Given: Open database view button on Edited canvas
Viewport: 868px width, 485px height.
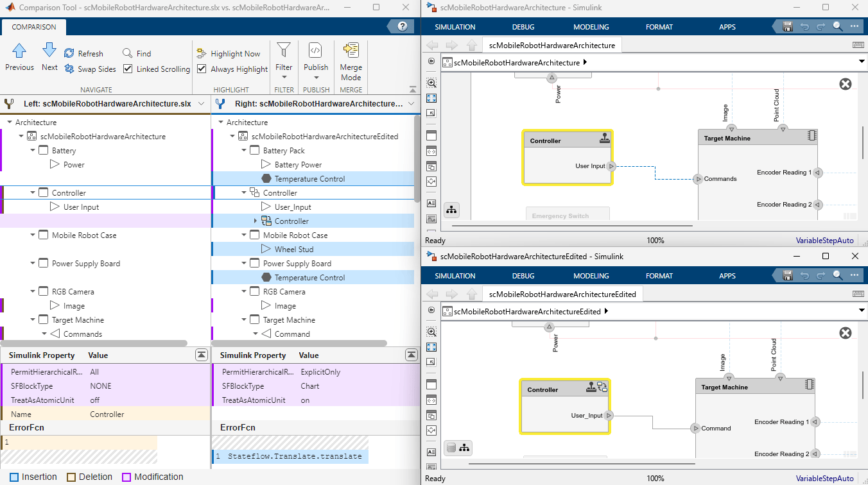Looking at the screenshot, I should coord(451,447).
